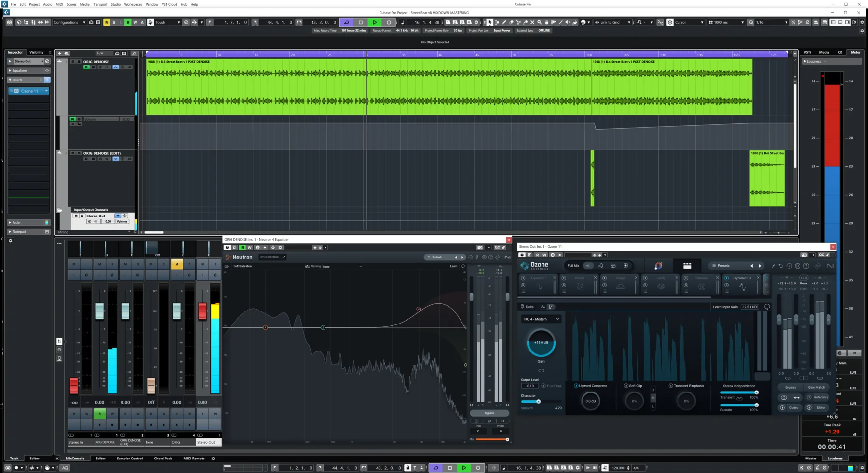
Task: Click Add Track plus icon
Action: [x=59, y=53]
